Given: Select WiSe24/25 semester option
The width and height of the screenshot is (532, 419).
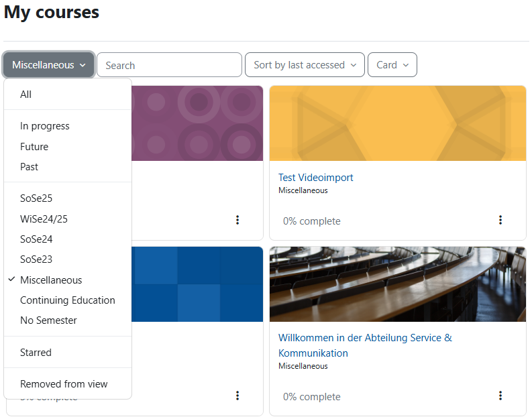Looking at the screenshot, I should click(x=44, y=219).
